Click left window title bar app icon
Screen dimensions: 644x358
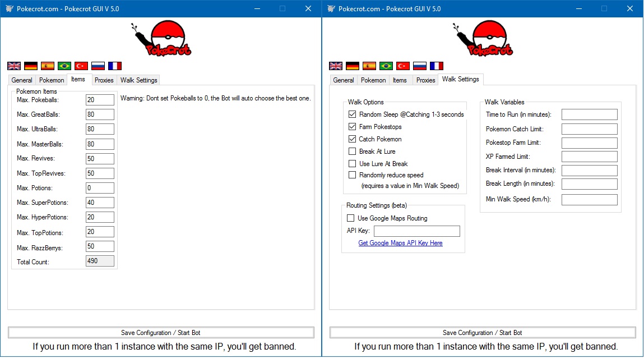10,8
